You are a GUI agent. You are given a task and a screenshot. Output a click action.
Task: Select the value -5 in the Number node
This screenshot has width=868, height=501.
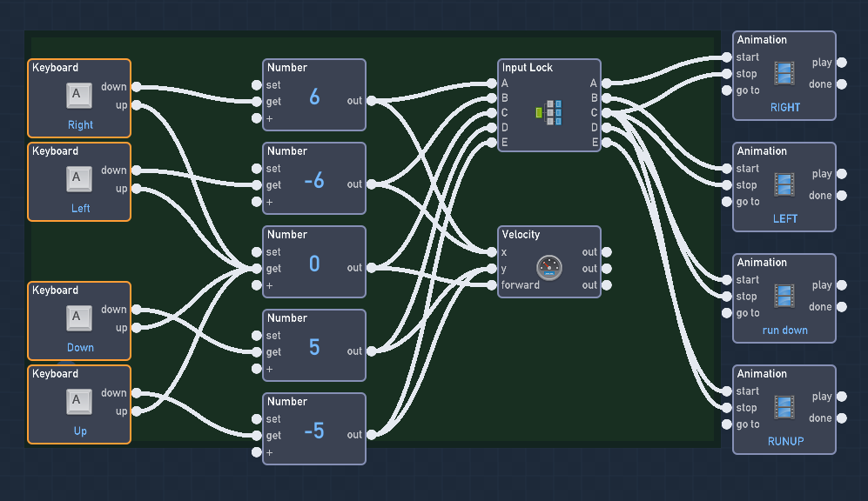coord(314,431)
